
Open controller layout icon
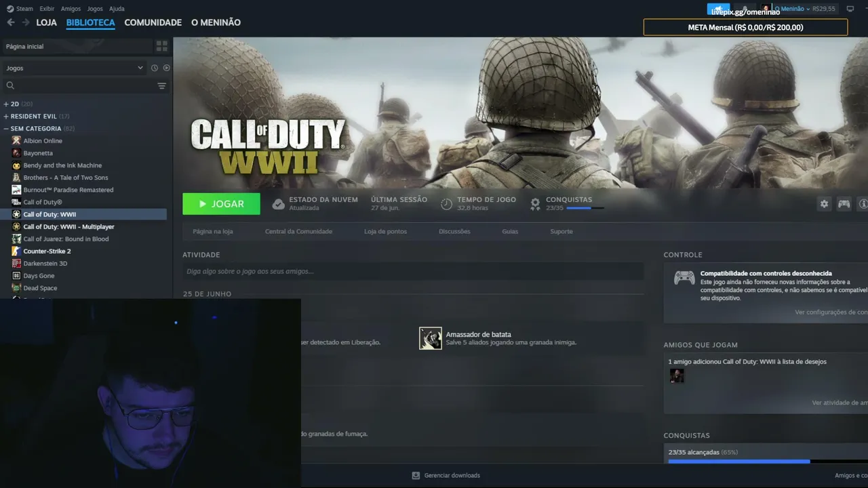[x=844, y=203]
